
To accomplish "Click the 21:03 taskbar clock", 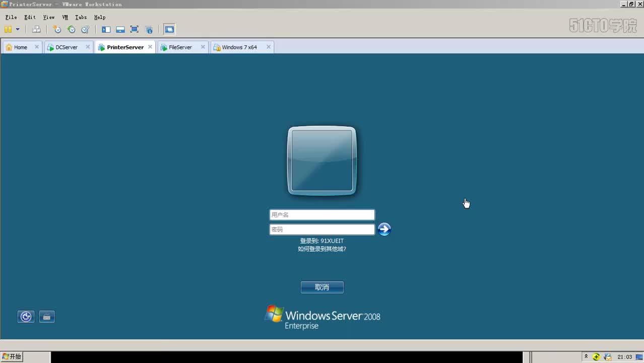I will [625, 357].
